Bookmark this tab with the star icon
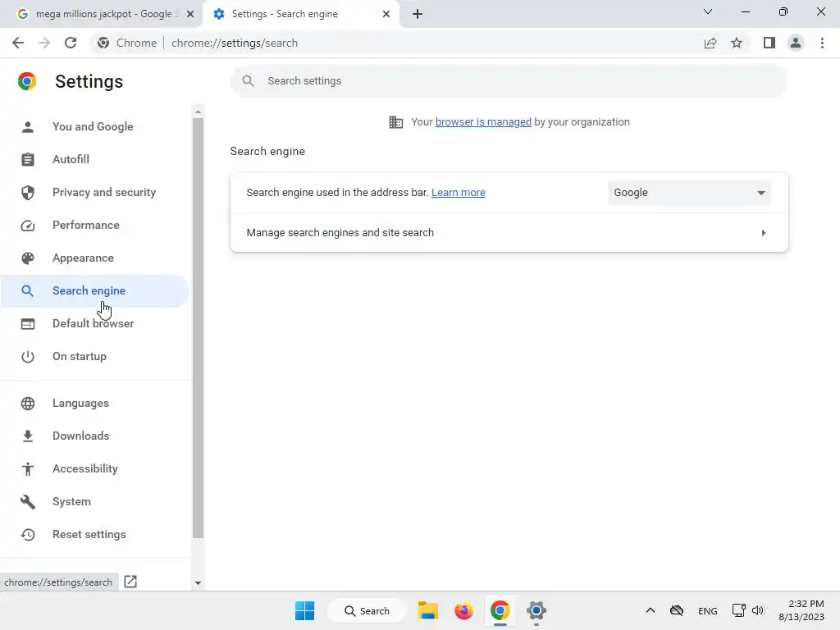840x630 pixels. pos(737,43)
